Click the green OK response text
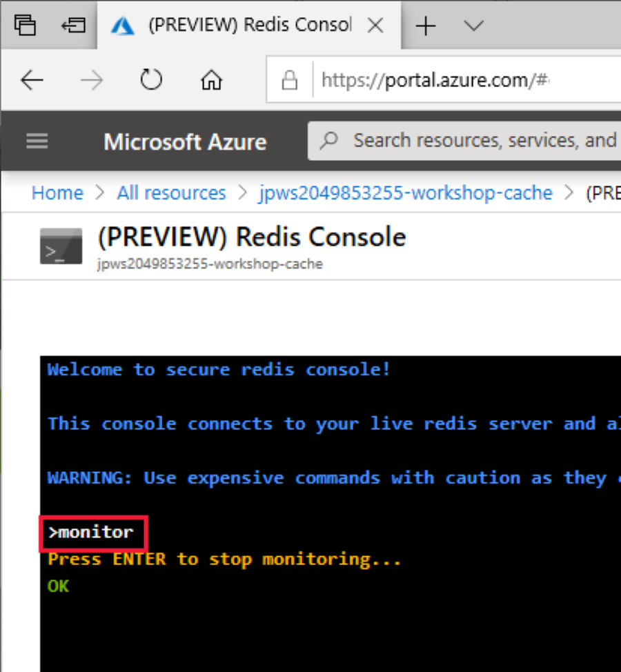Viewport: 621px width, 672px height. (58, 586)
